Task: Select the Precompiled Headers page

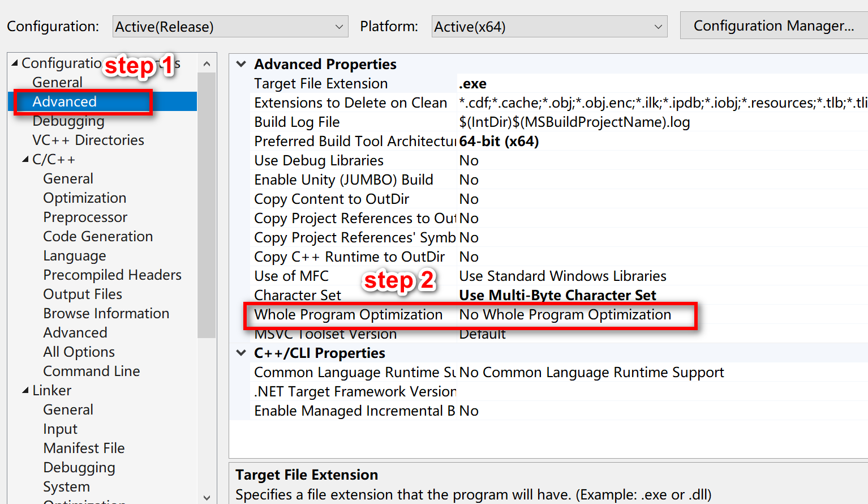Action: (x=112, y=275)
